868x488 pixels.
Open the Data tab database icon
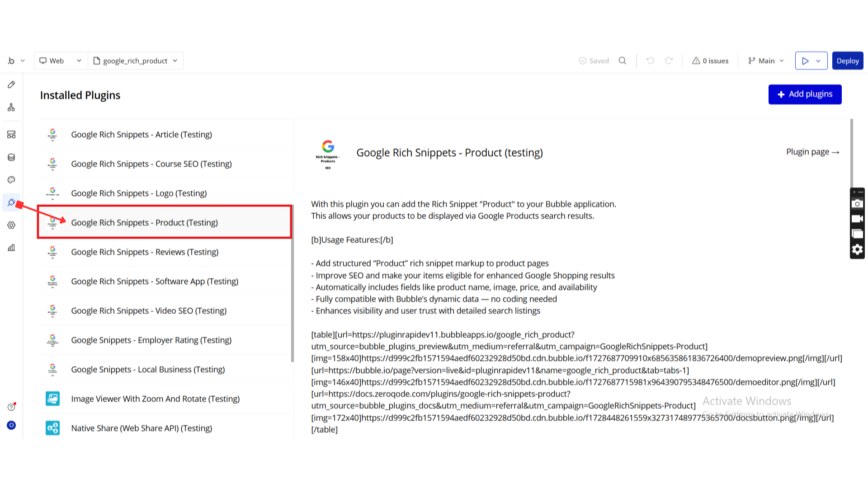(11, 157)
